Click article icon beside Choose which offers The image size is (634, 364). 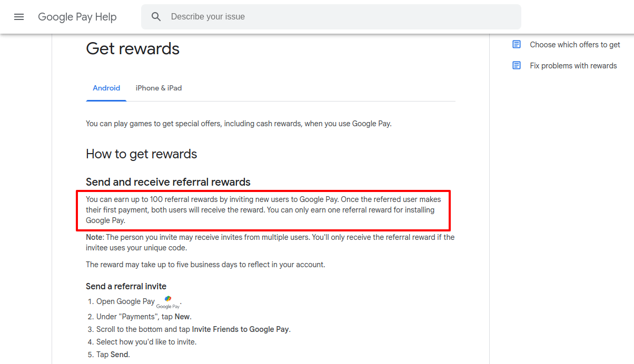517,45
